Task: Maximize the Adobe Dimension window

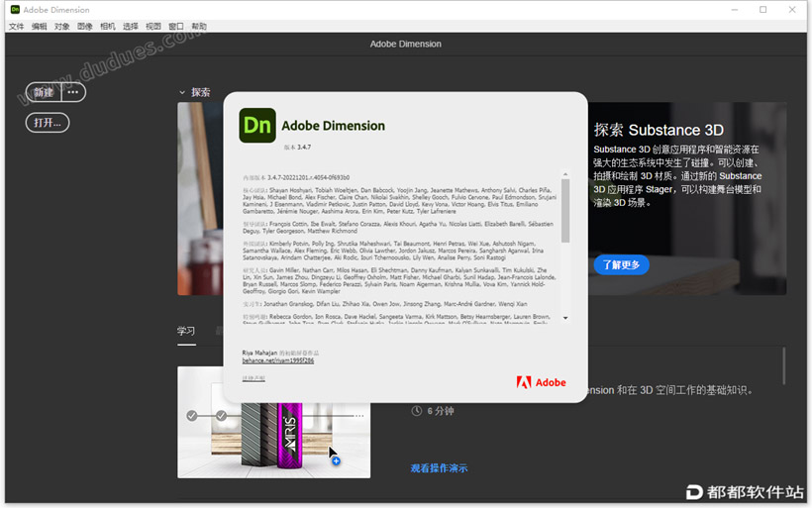Action: point(762,10)
